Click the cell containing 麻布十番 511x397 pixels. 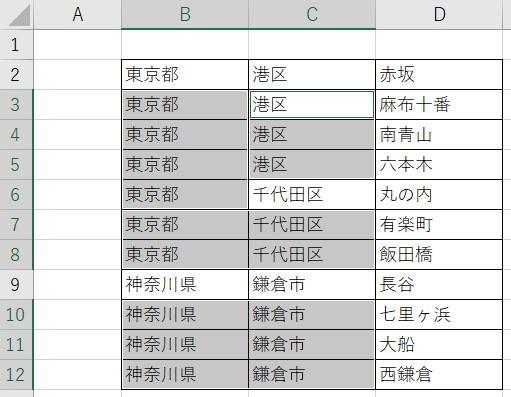439,104
